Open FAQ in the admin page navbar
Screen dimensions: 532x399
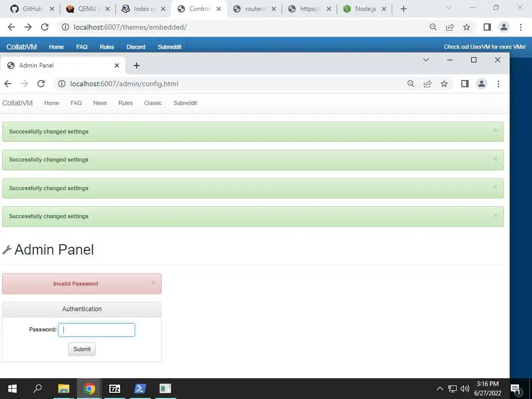pos(76,103)
